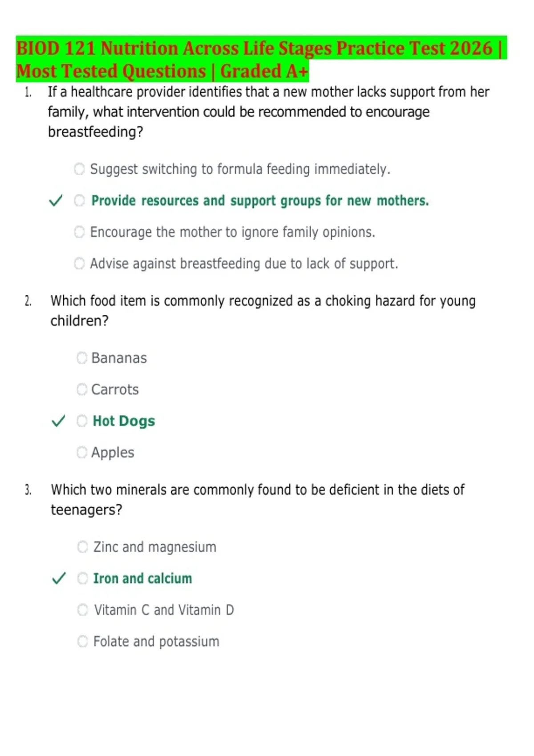Select the Bananas radio button
The height and width of the screenshot is (756, 534).
pos(82,358)
